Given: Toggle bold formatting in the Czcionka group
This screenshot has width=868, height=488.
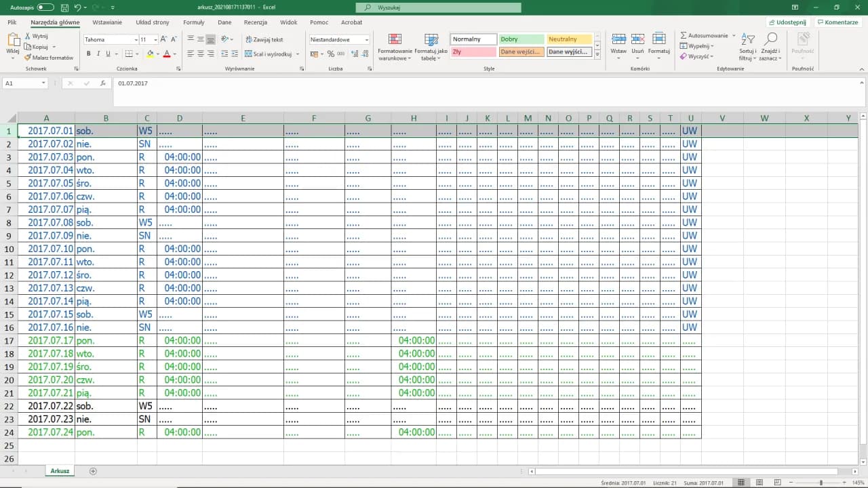Looking at the screenshot, I should tap(88, 54).
